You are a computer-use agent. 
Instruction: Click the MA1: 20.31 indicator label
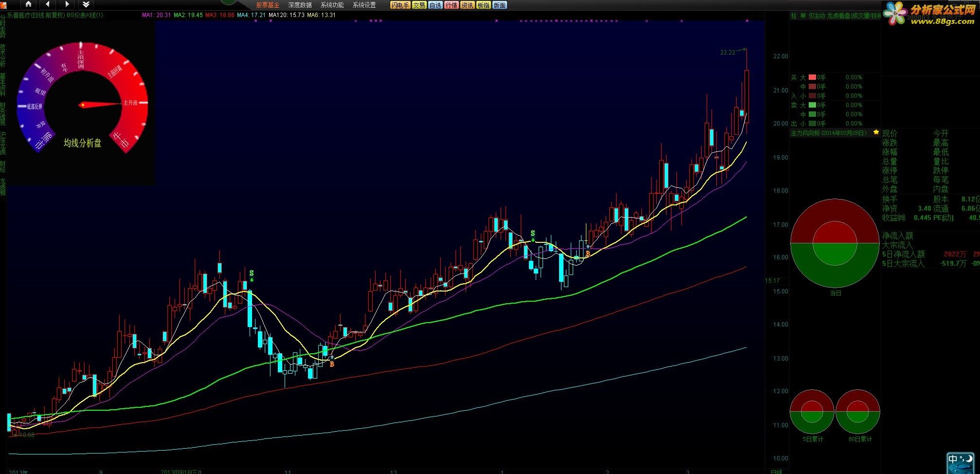pos(156,15)
